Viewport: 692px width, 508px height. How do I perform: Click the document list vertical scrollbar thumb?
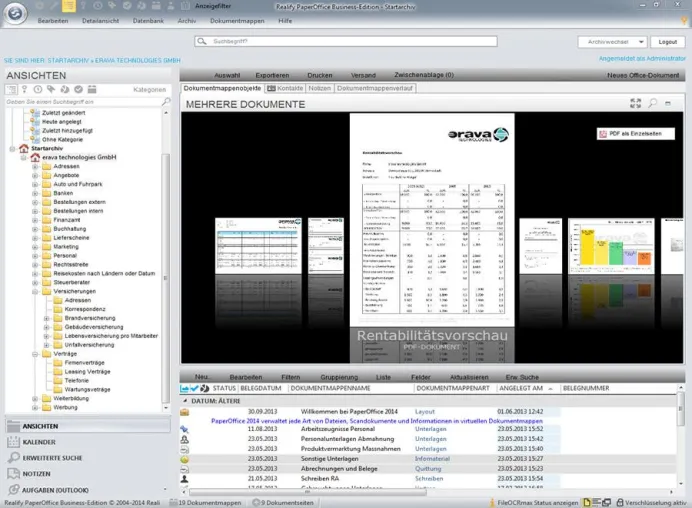681,409
